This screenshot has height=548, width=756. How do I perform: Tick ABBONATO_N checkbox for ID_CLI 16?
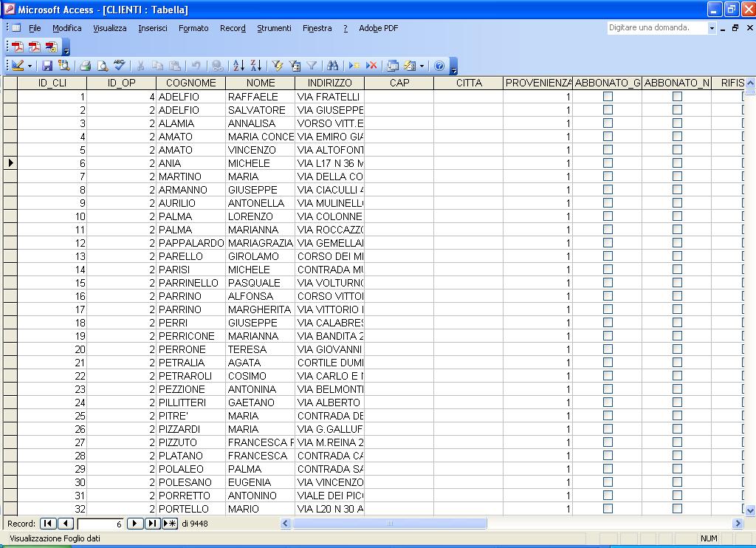click(678, 296)
